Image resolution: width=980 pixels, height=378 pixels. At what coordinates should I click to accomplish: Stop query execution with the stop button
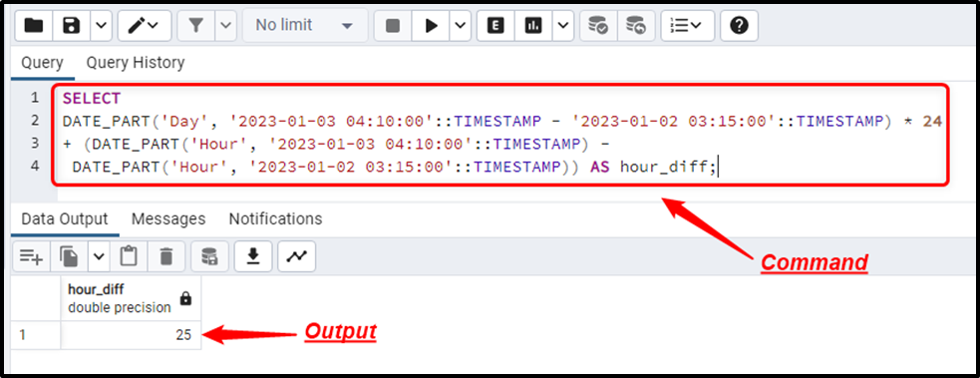click(x=393, y=26)
